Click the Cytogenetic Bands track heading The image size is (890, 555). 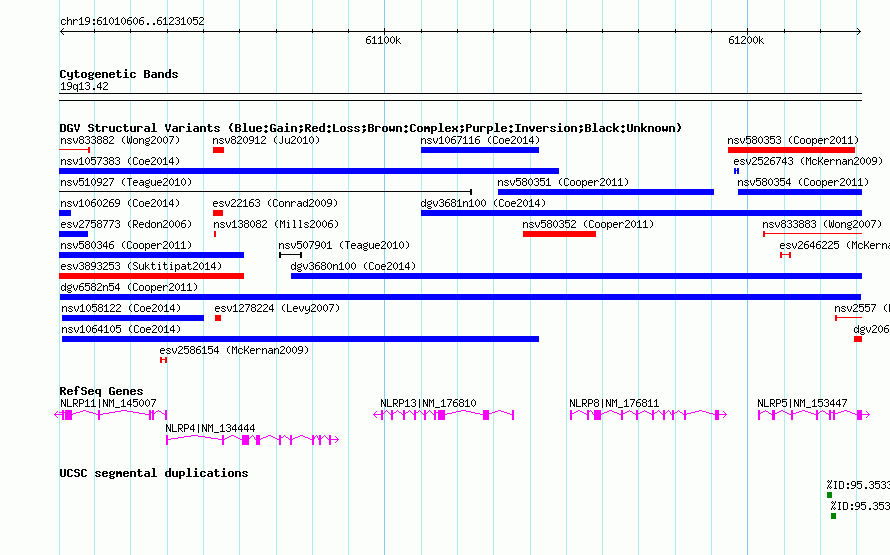(x=119, y=74)
